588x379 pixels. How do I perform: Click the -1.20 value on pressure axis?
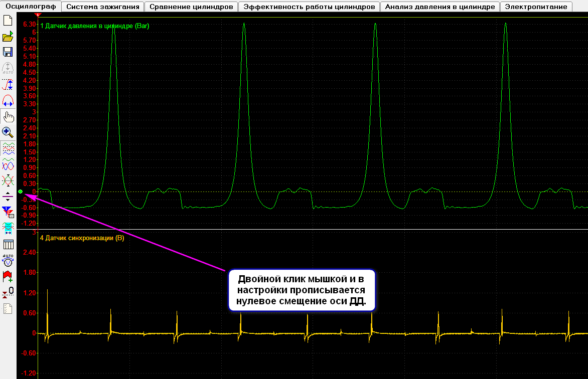29,224
